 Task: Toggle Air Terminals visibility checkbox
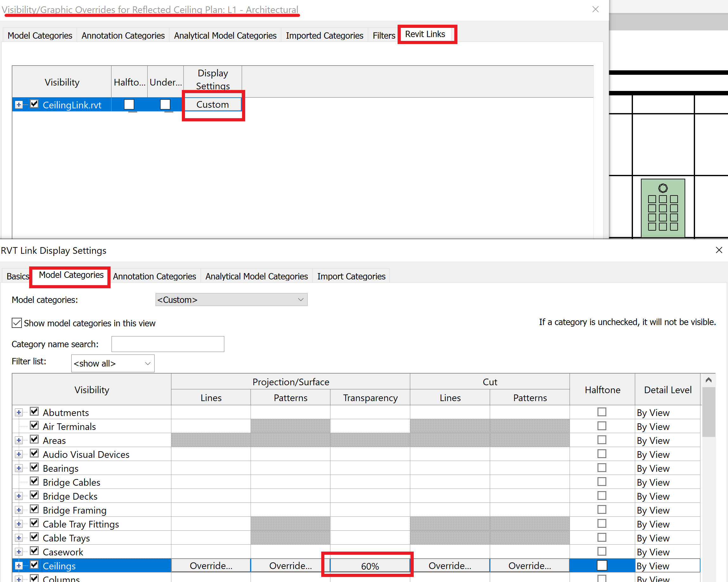(34, 425)
